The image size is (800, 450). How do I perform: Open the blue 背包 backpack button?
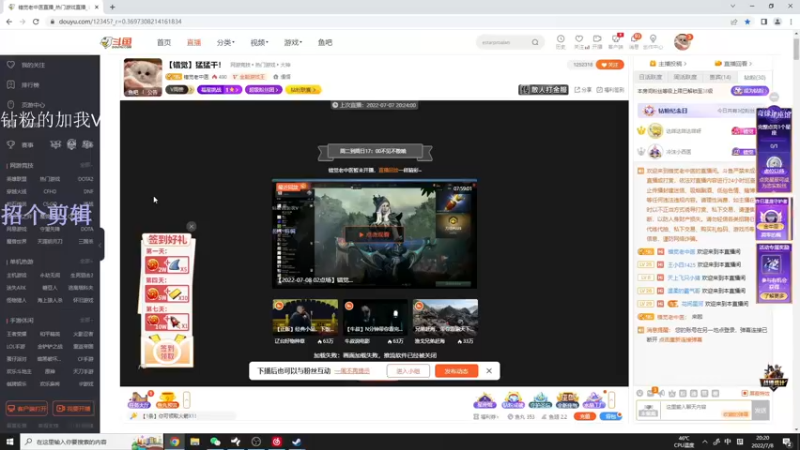(x=610, y=416)
